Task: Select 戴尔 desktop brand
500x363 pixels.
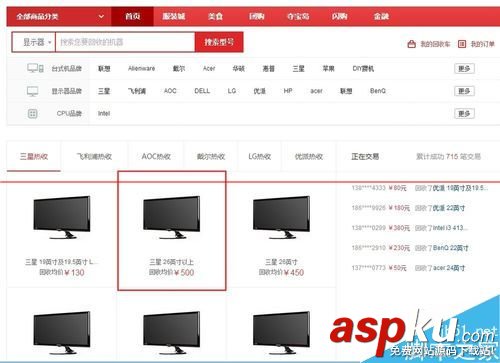Action: click(179, 69)
